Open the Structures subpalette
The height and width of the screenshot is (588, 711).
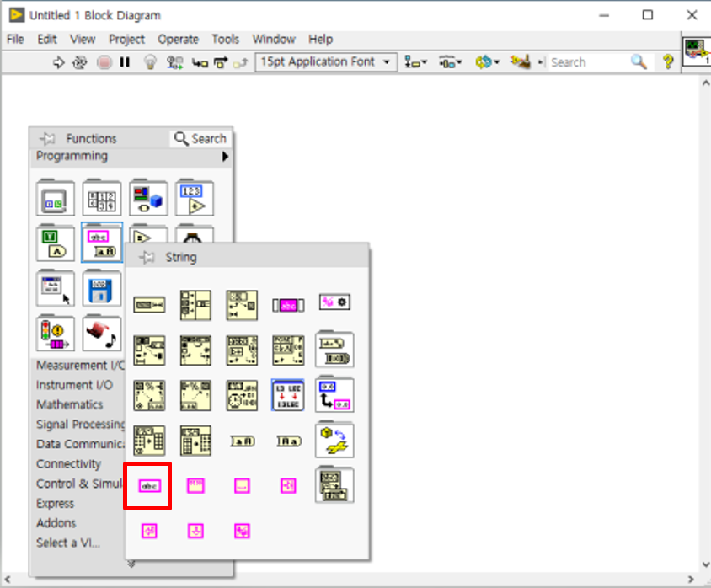[56, 198]
